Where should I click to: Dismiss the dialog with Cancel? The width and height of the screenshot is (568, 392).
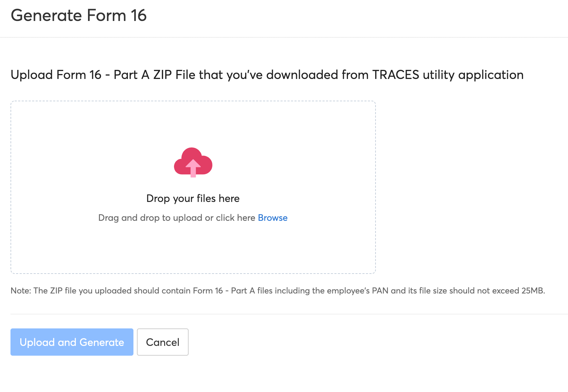click(x=162, y=342)
